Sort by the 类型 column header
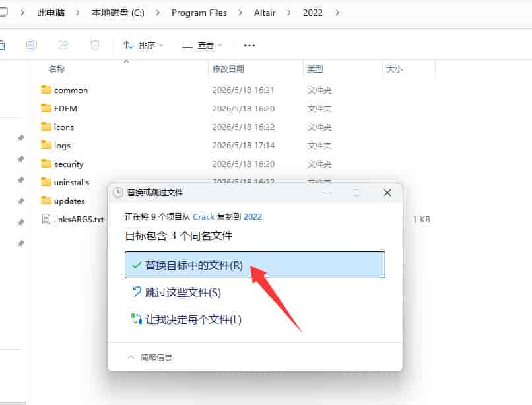This screenshot has height=405, width=532. tap(315, 69)
